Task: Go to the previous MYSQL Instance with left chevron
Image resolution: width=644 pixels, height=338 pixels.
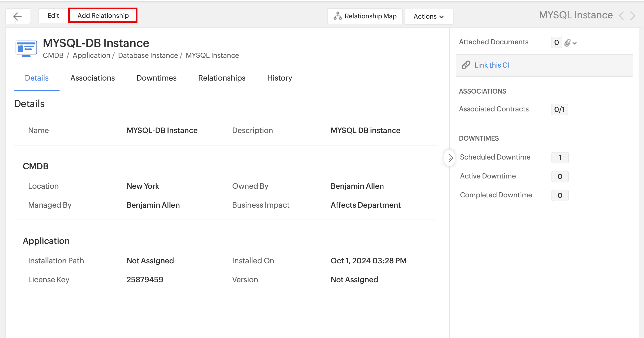Action: coord(622,16)
